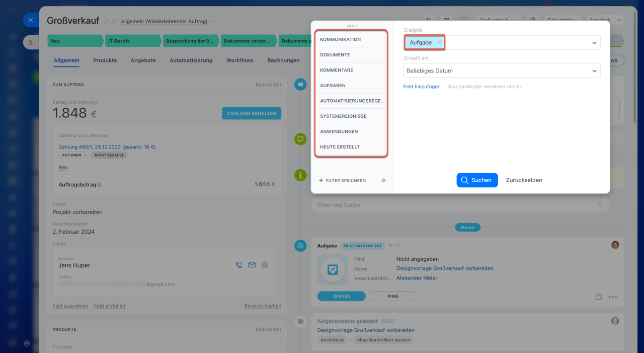Switch to the Produkte tab
This screenshot has height=353, width=644.
[x=105, y=60]
